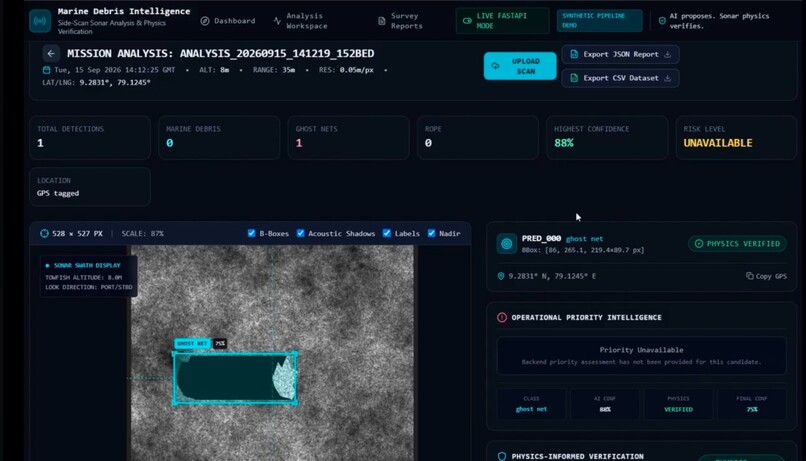Click the Operational Priority Intelligence alert icon
The height and width of the screenshot is (461, 806).
point(502,318)
